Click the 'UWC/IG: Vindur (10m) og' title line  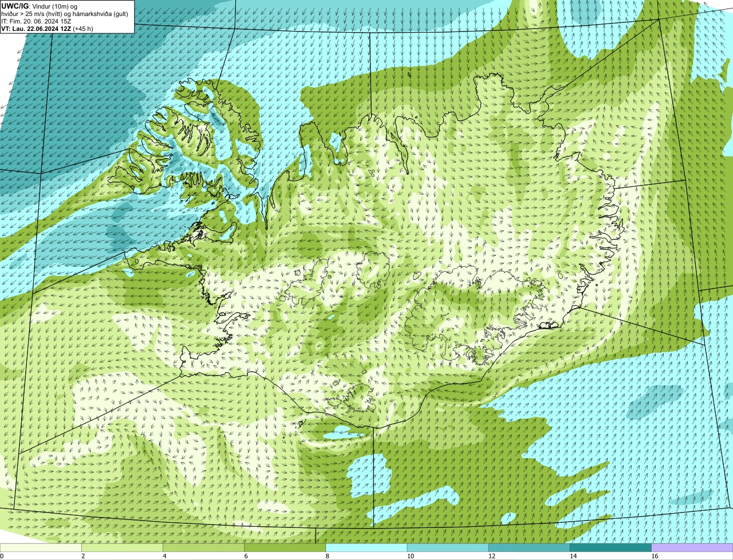point(40,6)
